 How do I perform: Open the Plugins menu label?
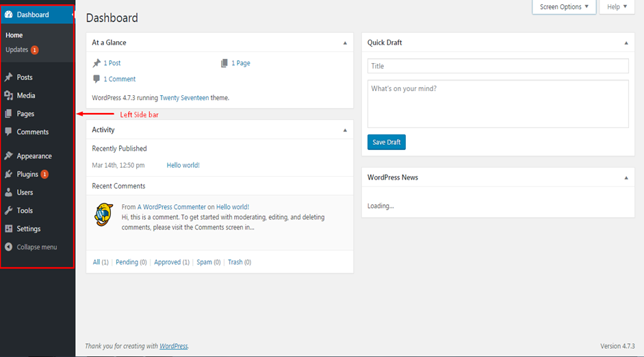(27, 174)
